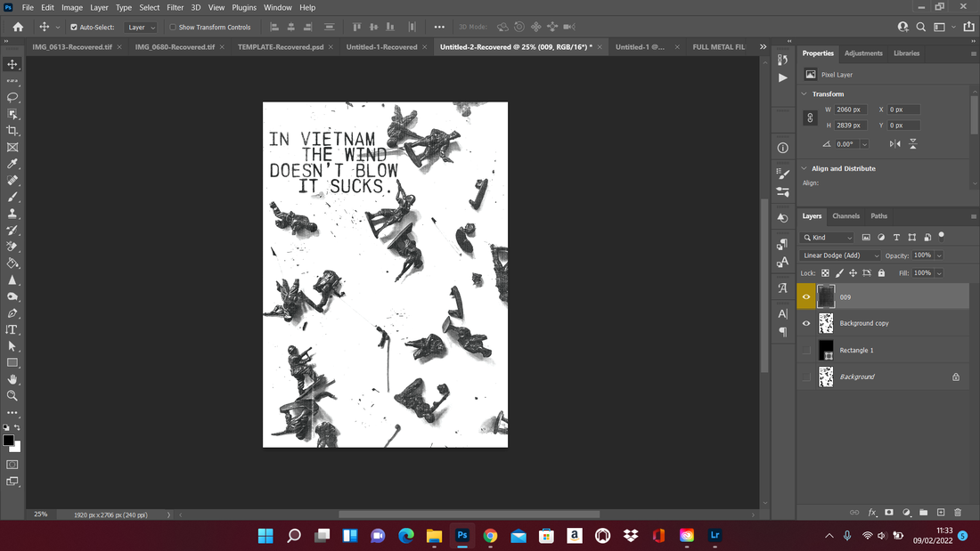The image size is (980, 551).
Task: Hide the Background copy layer
Action: point(806,324)
